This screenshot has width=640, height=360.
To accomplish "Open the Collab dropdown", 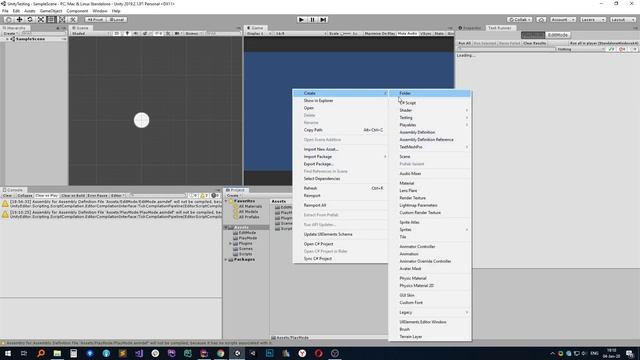I will [x=520, y=20].
